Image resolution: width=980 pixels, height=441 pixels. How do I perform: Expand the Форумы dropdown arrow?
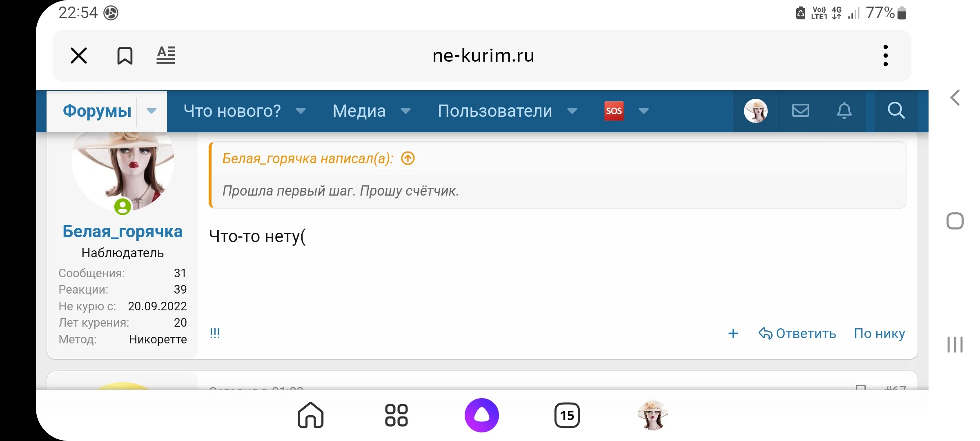151,111
